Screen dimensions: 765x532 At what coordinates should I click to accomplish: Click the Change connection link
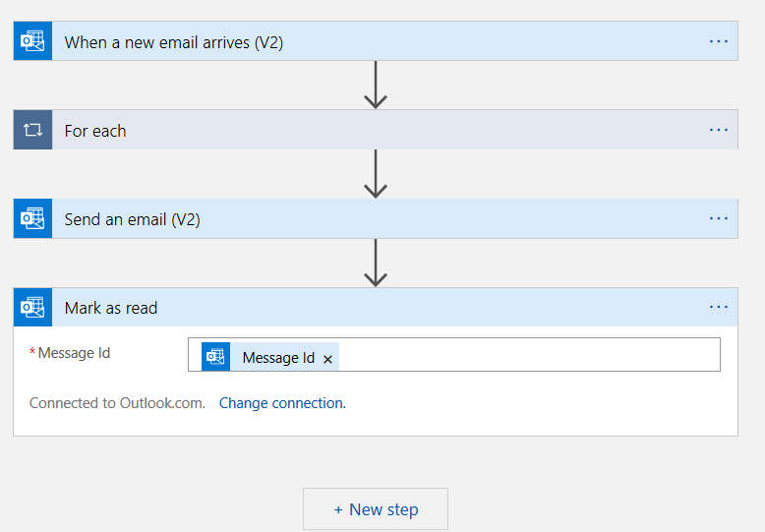[x=282, y=403]
